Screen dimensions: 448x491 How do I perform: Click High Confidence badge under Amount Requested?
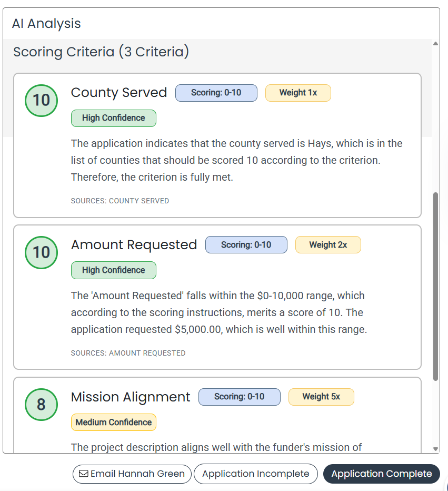pyautogui.click(x=114, y=270)
